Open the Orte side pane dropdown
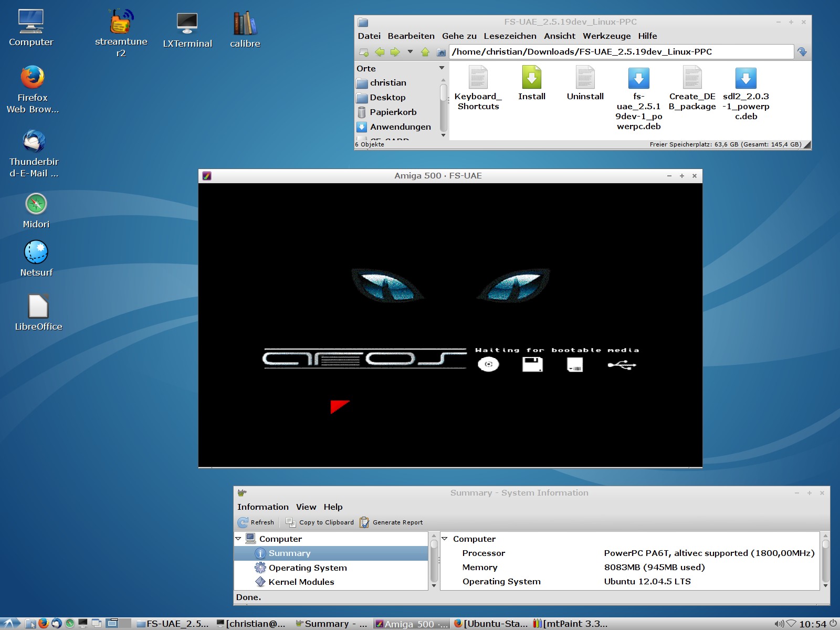Image resolution: width=840 pixels, height=630 pixels. [442, 68]
